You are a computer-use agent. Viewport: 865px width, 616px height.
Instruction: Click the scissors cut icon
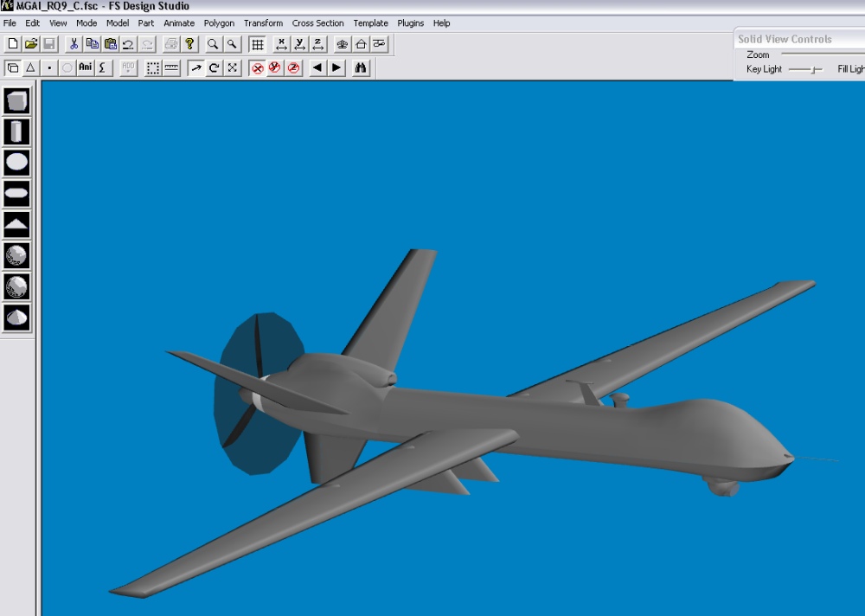74,44
